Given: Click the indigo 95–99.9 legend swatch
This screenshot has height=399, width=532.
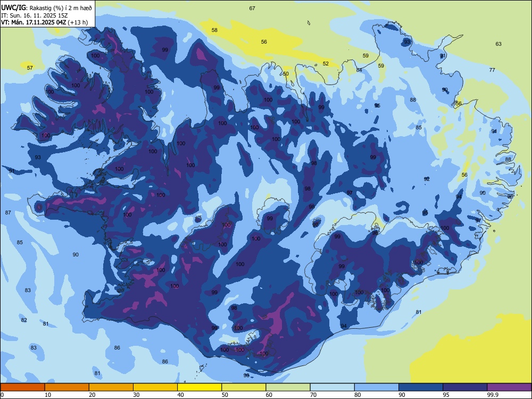Looking at the screenshot, I should (465, 387).
